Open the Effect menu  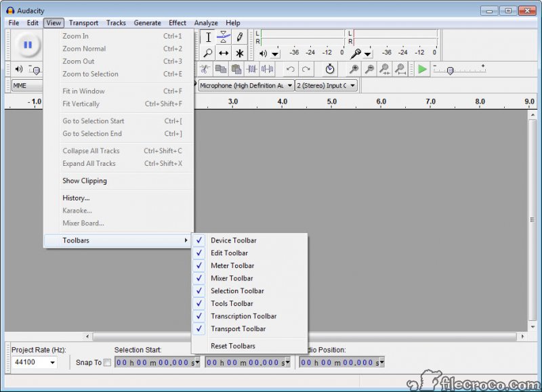point(178,23)
